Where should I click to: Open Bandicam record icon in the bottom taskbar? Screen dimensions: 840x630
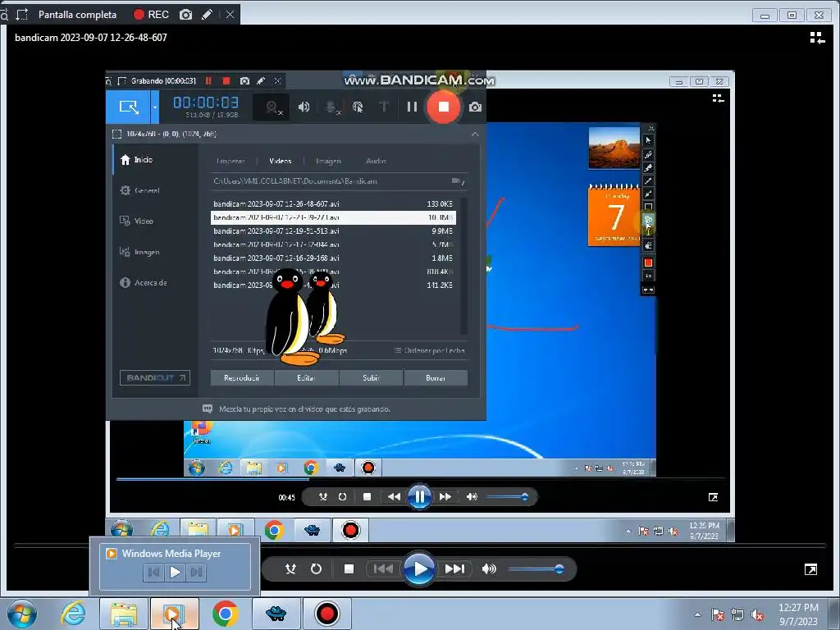coord(326,614)
